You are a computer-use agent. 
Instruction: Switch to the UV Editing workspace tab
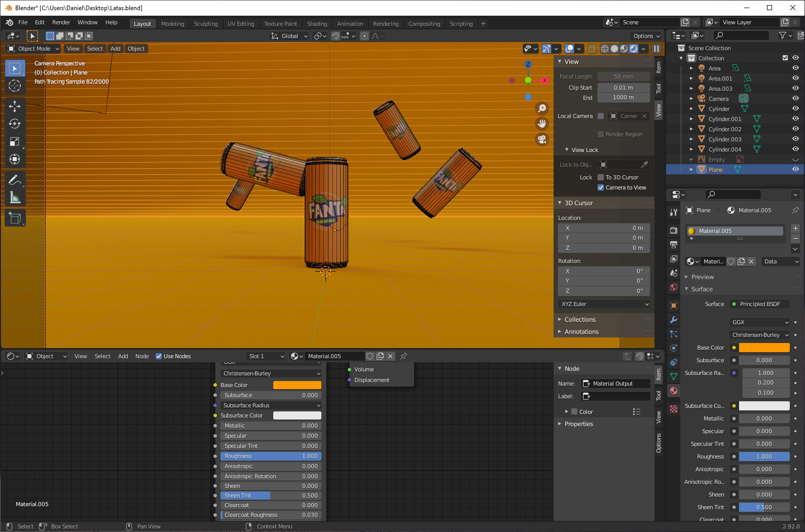coord(241,24)
